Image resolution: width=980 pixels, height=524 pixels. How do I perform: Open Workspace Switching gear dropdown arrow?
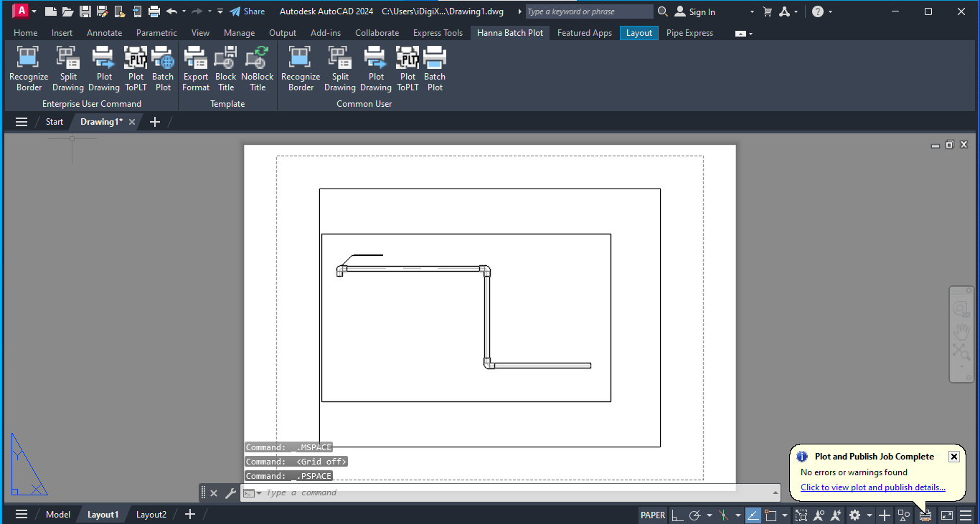870,515
